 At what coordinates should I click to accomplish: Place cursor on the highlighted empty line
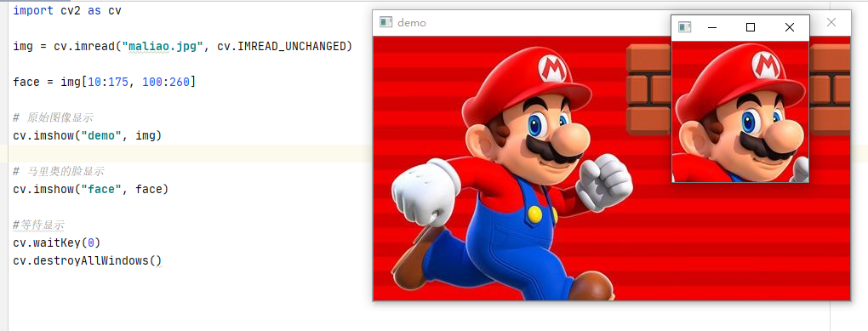tap(415, 153)
